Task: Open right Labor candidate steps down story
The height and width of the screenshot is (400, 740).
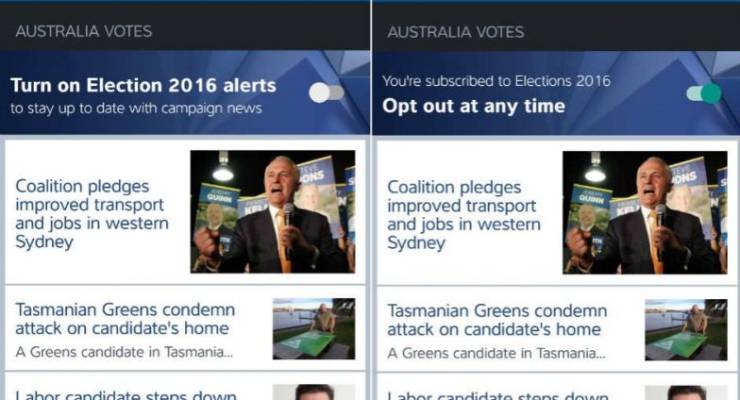Action: [x=497, y=395]
